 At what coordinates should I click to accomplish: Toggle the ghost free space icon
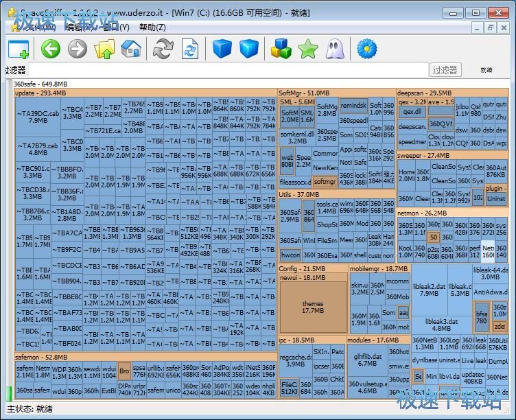click(335, 49)
